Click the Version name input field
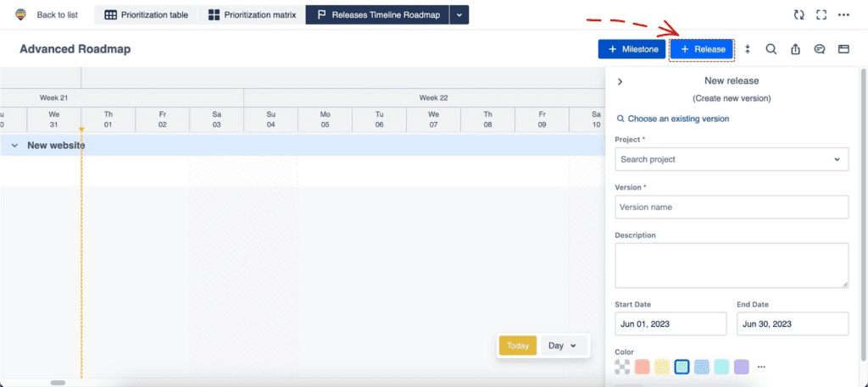The image size is (868, 387). [732, 207]
